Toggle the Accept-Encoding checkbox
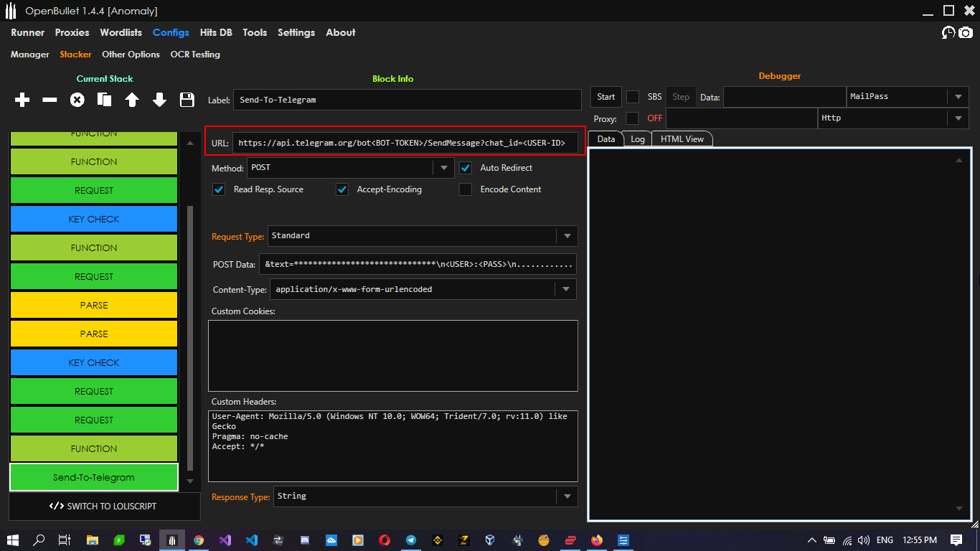The height and width of the screenshot is (551, 980). click(x=343, y=189)
